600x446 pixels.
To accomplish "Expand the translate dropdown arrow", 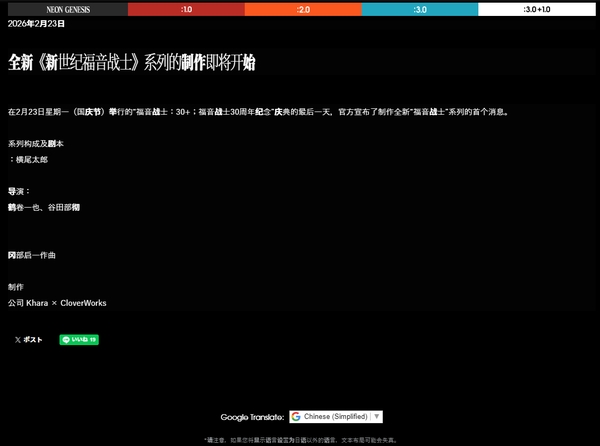I will click(x=377, y=416).
